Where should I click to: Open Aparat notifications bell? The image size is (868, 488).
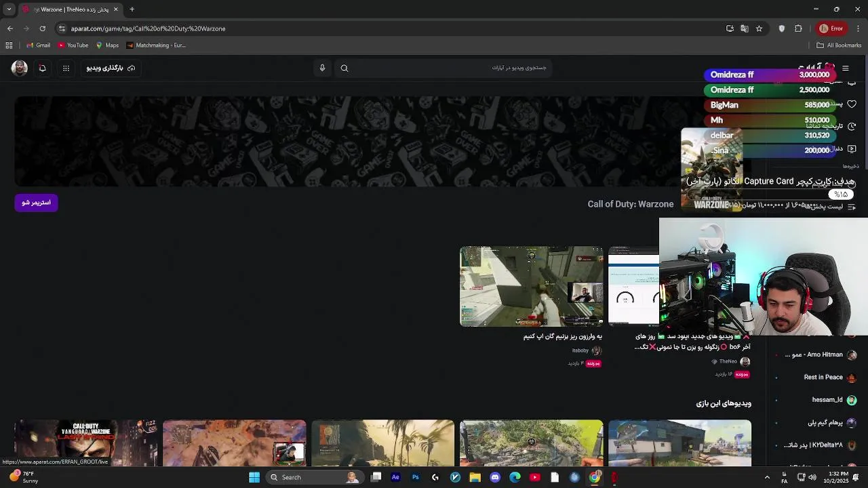click(x=42, y=68)
